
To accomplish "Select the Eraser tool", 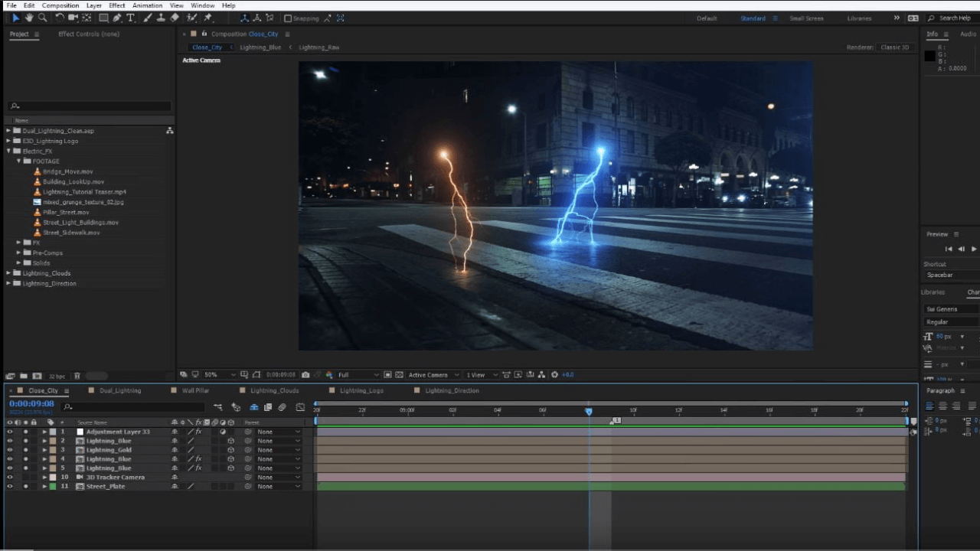I will (x=175, y=18).
